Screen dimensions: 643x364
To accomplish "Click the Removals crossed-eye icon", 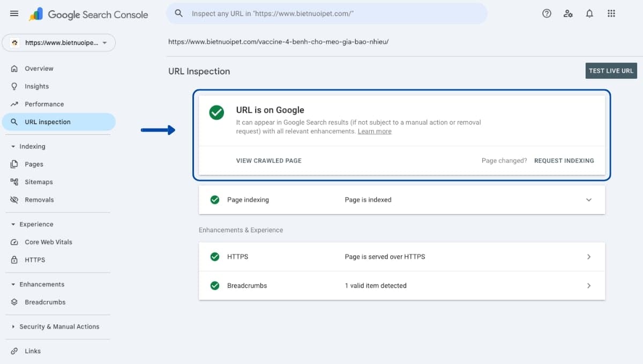I will 14,200.
